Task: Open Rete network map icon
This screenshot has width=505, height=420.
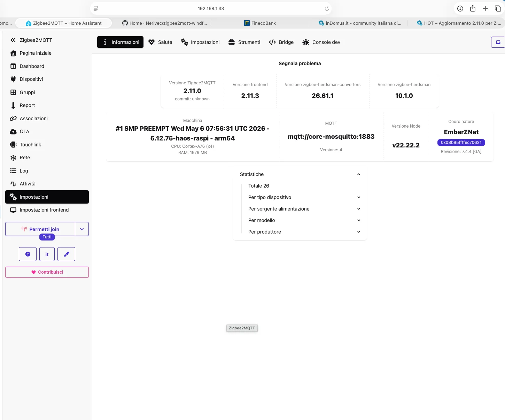Action: pyautogui.click(x=13, y=158)
